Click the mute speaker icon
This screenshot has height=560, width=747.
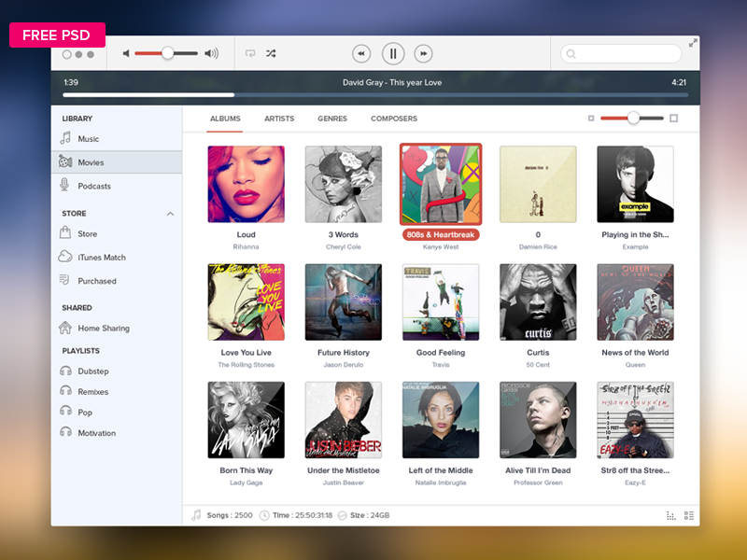point(126,53)
